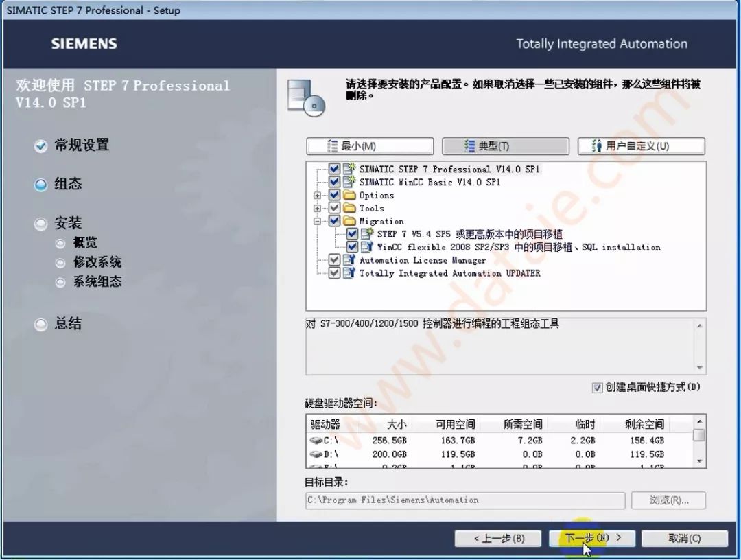Click the STEP 7 V5.4 SP5 migration icon
Screen dimensions: 741x560
pos(367,233)
